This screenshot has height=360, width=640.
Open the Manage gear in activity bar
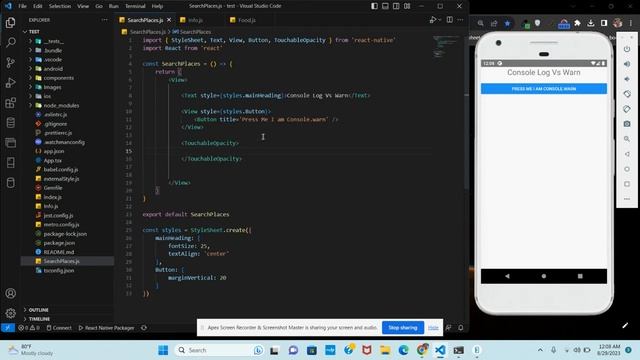11,313
